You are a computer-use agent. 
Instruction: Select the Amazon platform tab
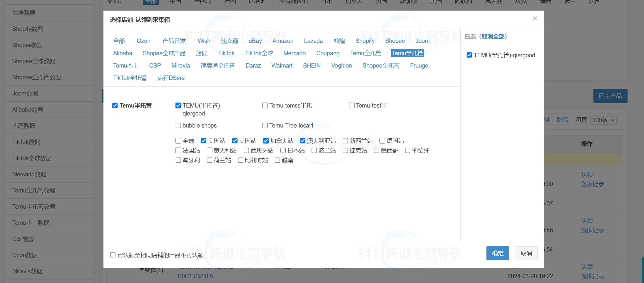click(282, 41)
